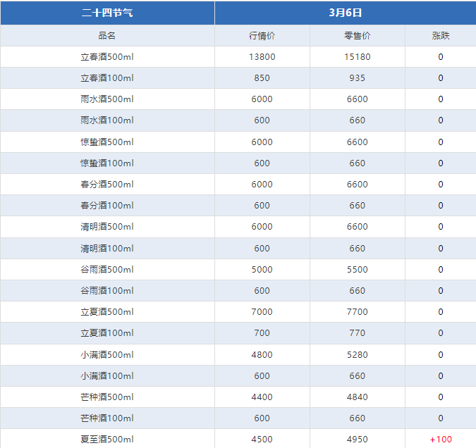Select the 700 market price value
The image size is (476, 448).
262,333
